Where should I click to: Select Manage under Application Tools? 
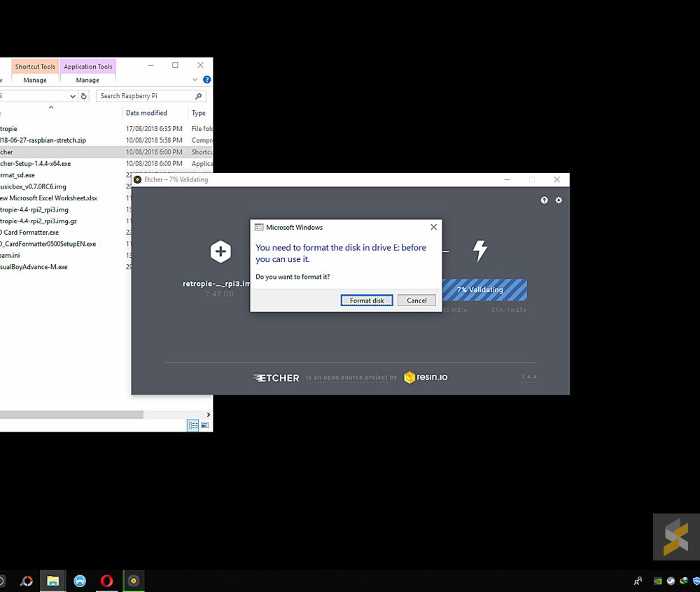[x=87, y=80]
